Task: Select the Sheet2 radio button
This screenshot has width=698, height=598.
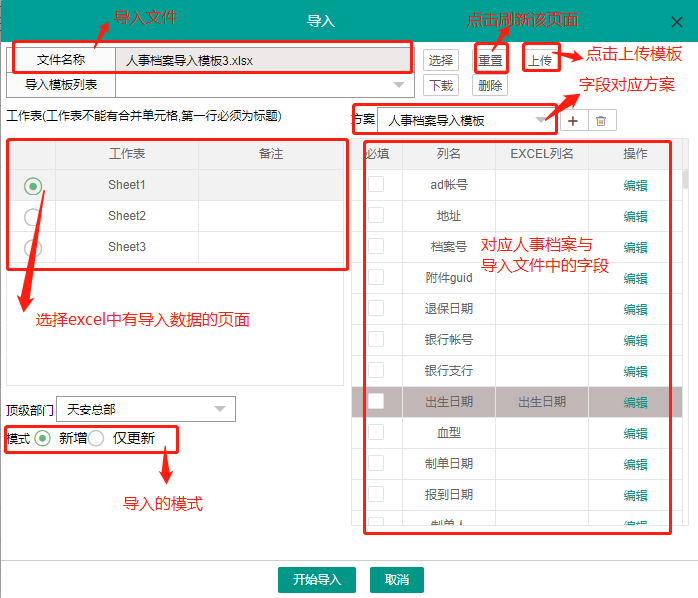Action: (x=33, y=216)
